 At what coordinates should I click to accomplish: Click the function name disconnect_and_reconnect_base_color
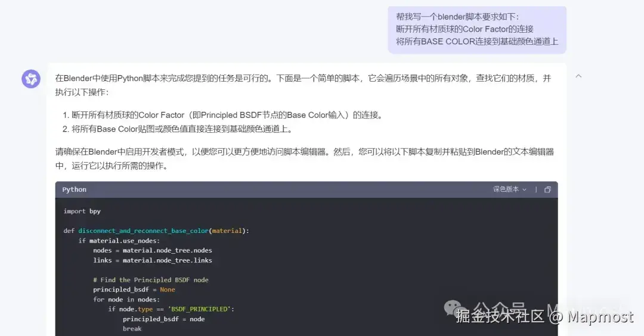(x=143, y=231)
